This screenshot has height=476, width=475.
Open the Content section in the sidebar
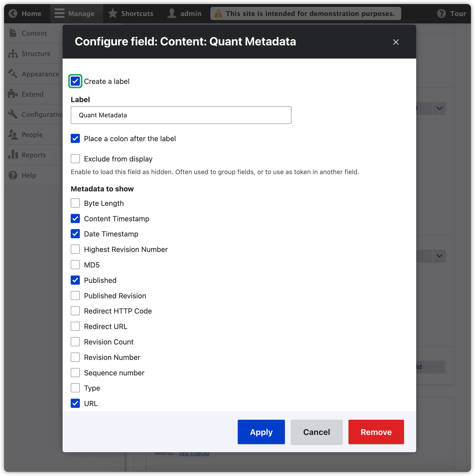(13, 33)
